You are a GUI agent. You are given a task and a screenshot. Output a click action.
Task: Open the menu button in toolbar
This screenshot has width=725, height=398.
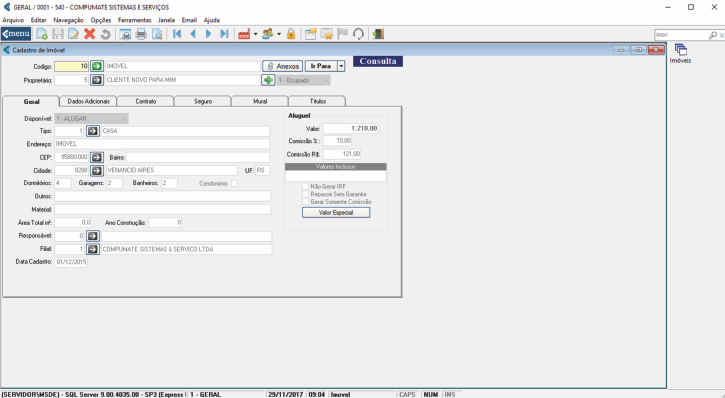[16, 34]
